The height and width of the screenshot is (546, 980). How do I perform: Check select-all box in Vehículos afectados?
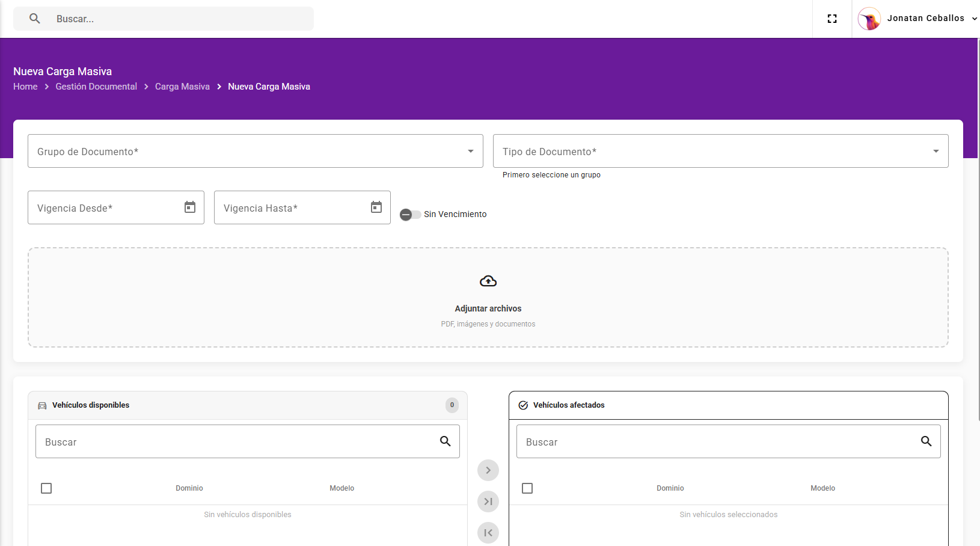[527, 488]
